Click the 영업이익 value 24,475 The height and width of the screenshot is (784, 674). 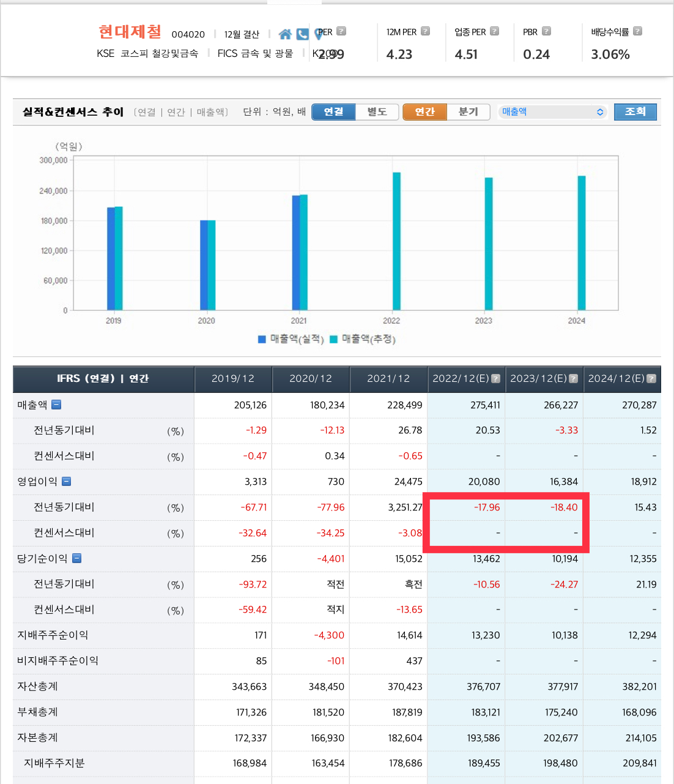click(408, 482)
